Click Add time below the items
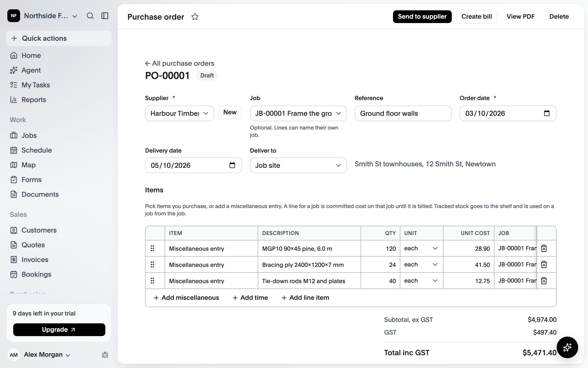 [x=250, y=298]
